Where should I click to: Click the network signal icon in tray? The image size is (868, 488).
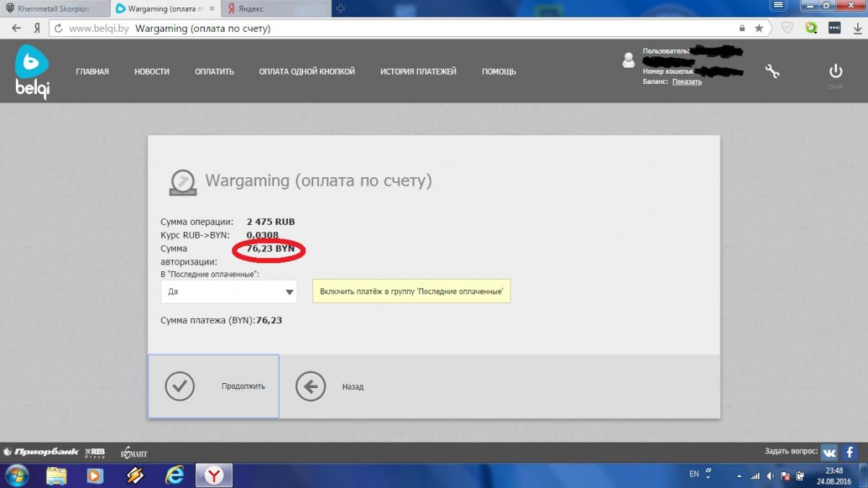click(x=755, y=475)
